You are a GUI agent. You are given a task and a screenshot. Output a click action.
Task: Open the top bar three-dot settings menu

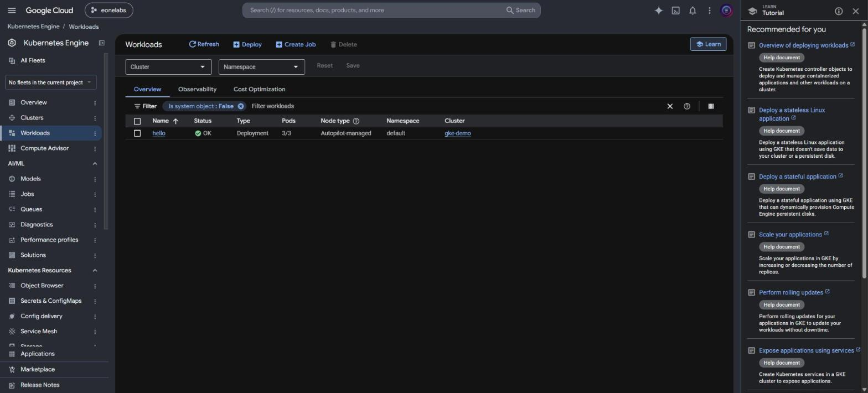click(x=709, y=11)
